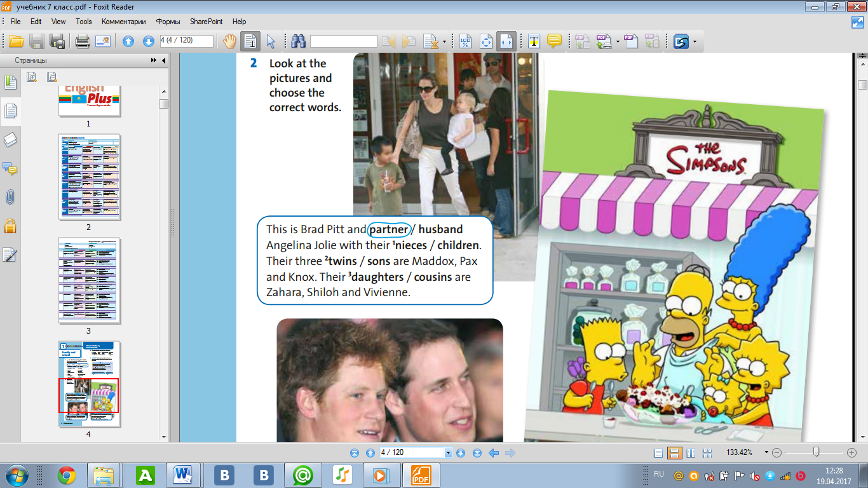
Task: Click the Fit Page icon
Action: pos(486,42)
